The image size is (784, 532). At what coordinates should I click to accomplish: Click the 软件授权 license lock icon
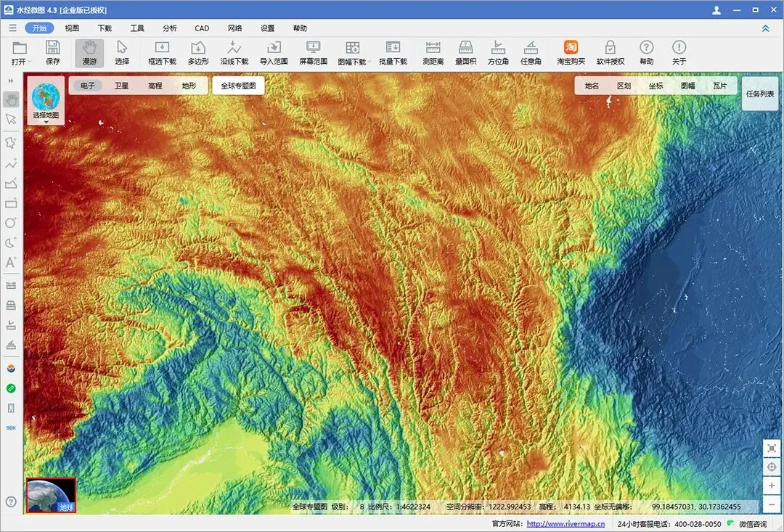(x=611, y=53)
